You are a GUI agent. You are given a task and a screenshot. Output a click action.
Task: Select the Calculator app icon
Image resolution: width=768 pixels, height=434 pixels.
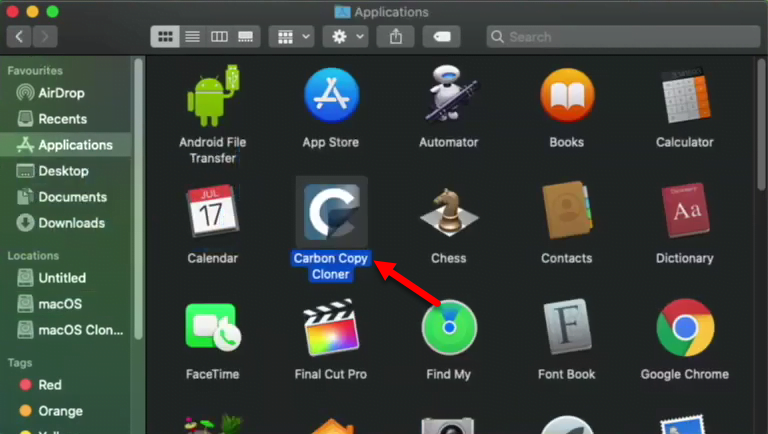click(x=685, y=96)
